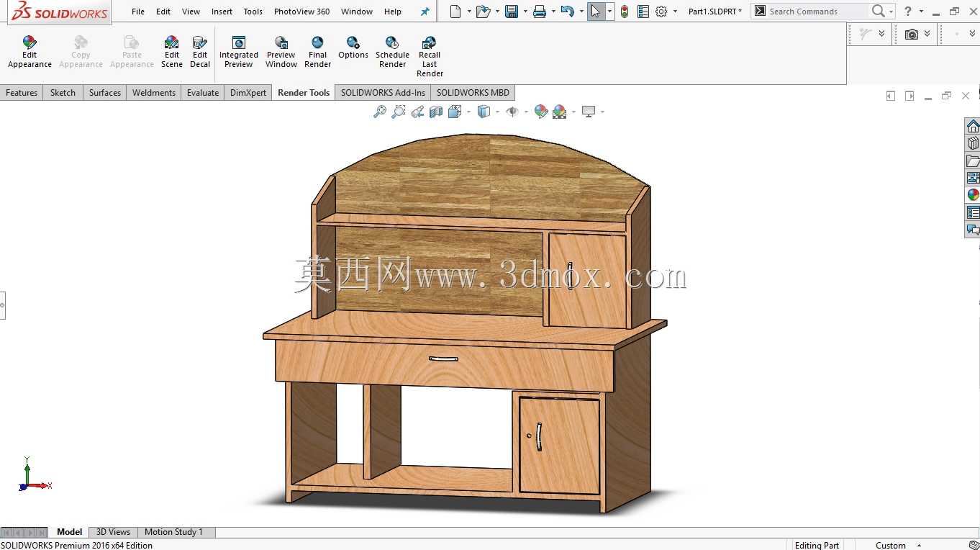
Task: Open the File menu
Action: point(138,12)
